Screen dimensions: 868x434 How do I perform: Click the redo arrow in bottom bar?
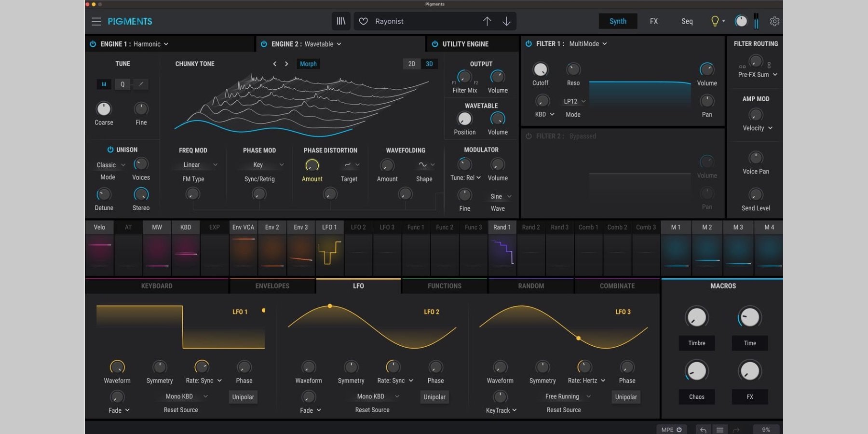[x=736, y=430]
